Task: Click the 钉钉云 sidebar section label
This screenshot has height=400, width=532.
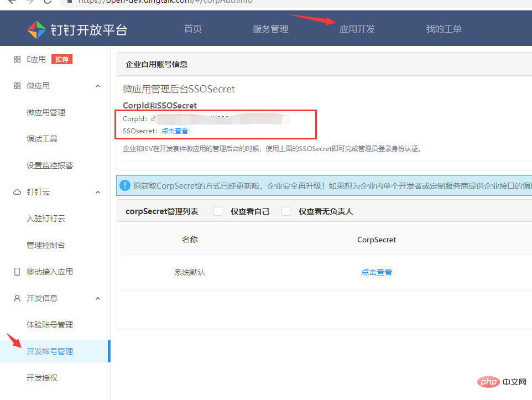Action: tap(38, 192)
